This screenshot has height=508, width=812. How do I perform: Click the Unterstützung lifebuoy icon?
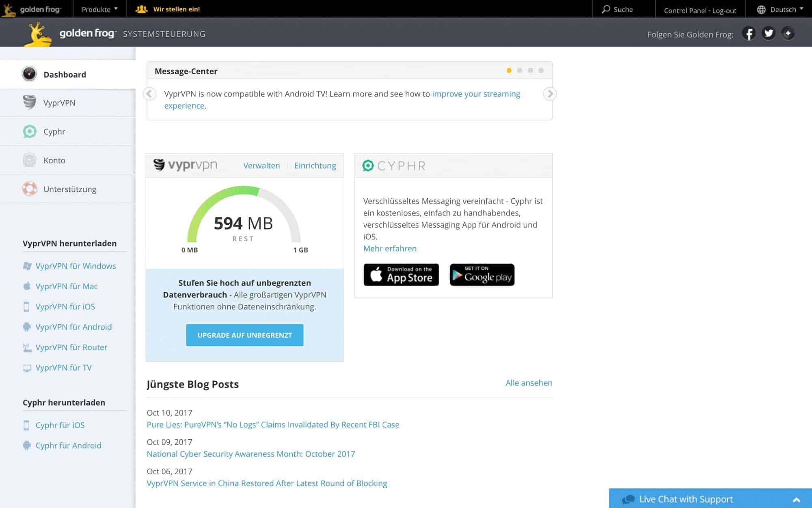[x=29, y=189]
